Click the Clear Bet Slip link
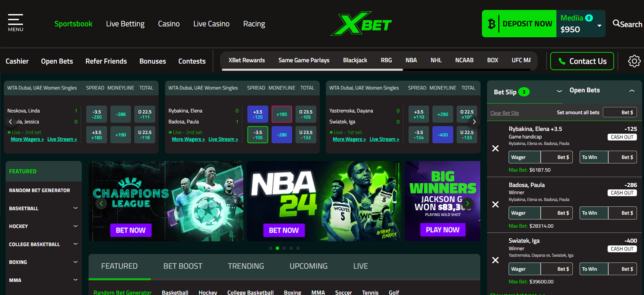Viewport: 644px width, 295px height. (504, 113)
